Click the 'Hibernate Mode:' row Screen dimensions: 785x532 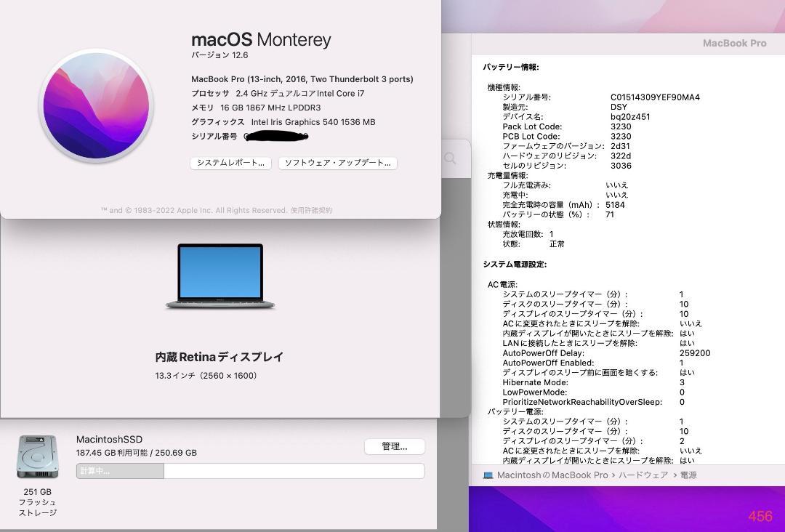[594, 382]
